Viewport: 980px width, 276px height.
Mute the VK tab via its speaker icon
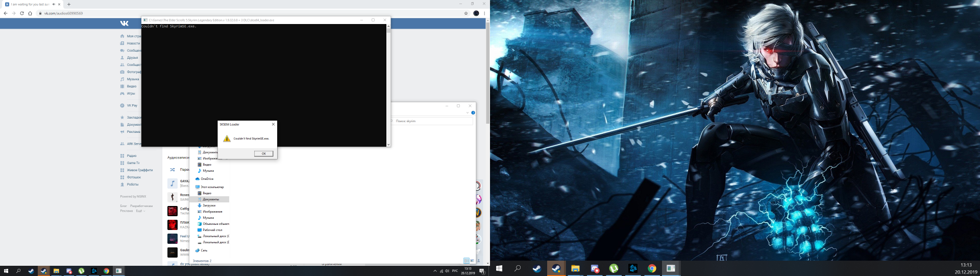click(x=54, y=4)
